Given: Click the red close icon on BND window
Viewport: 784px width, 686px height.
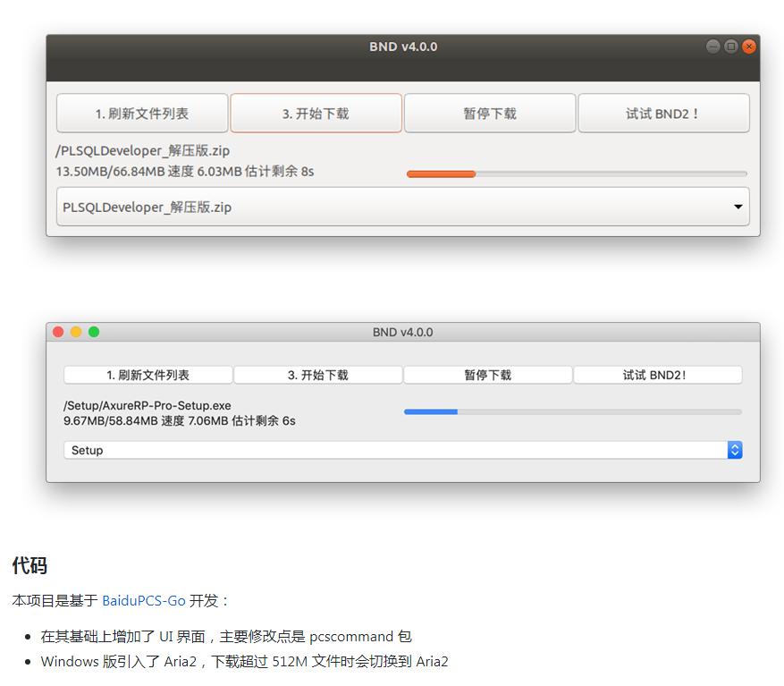Looking at the screenshot, I should 749,47.
